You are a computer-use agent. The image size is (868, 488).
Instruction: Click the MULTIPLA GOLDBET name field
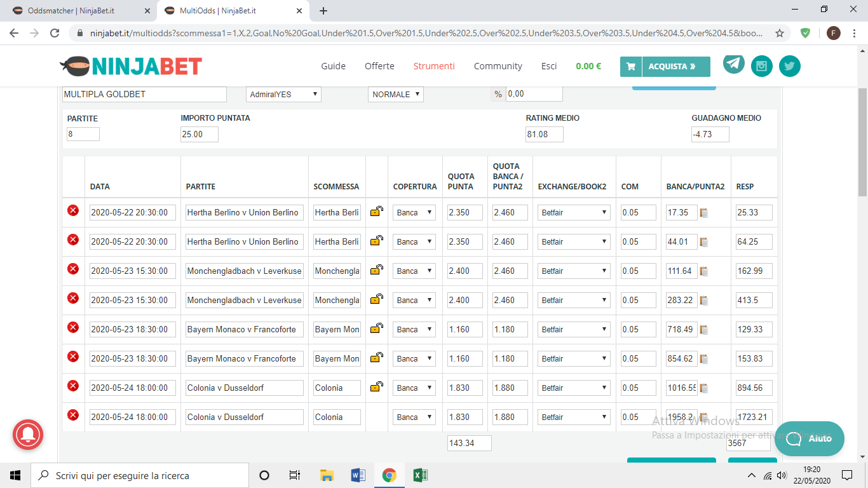[x=144, y=94]
